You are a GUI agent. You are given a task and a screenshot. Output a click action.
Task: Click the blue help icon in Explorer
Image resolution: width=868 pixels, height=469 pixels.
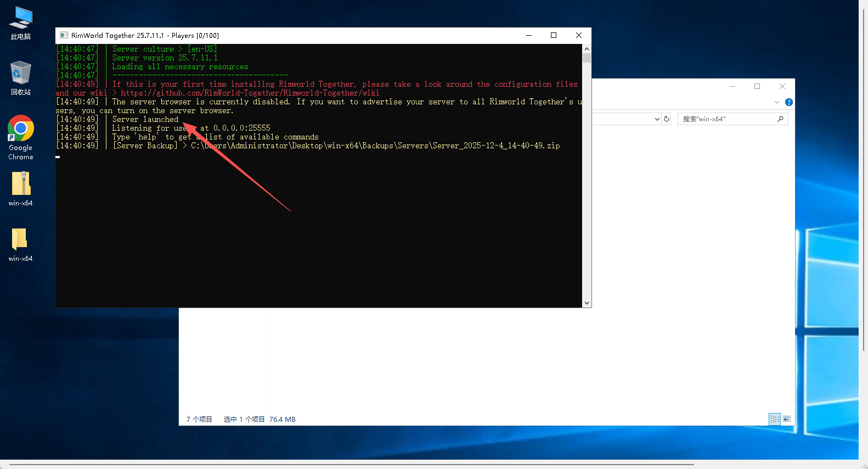tap(788, 102)
